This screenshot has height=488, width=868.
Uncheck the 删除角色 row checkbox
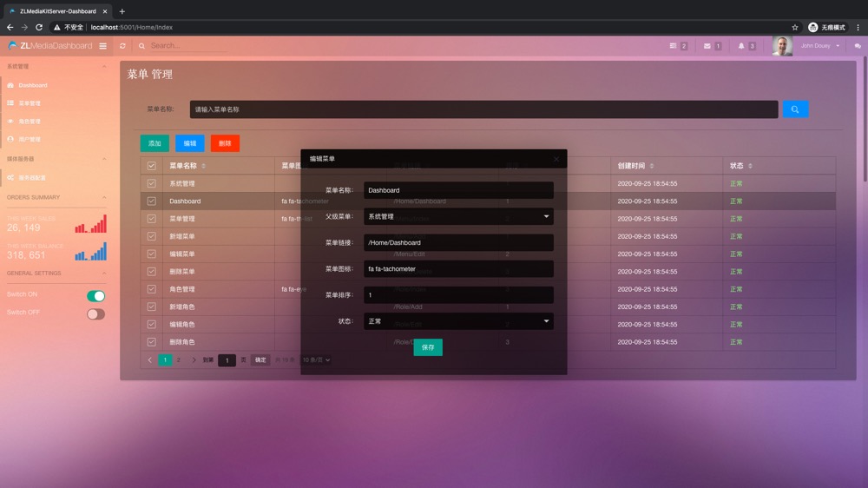tap(151, 342)
